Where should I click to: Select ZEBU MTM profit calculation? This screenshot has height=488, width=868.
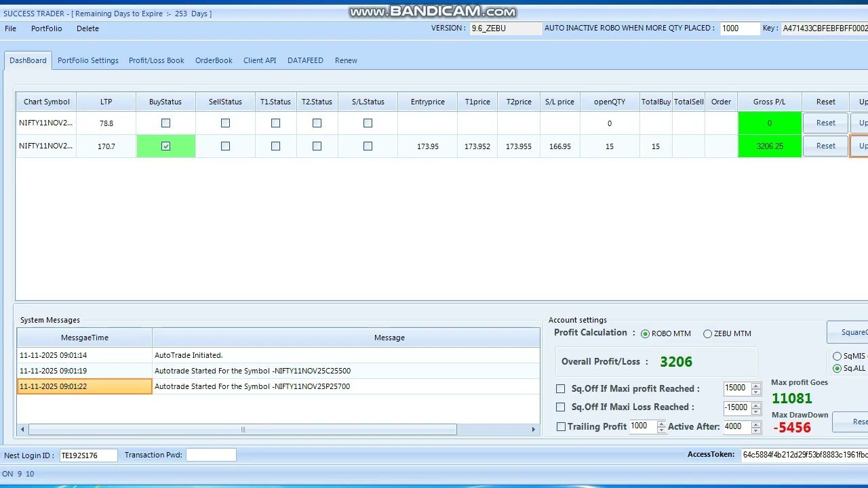[707, 333]
